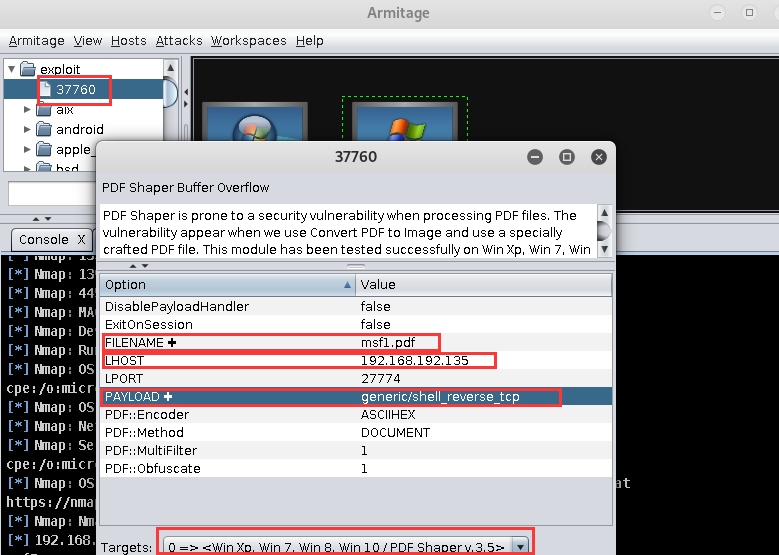The height and width of the screenshot is (555, 779).
Task: Click scroll-up arrow of module description
Action: (605, 213)
